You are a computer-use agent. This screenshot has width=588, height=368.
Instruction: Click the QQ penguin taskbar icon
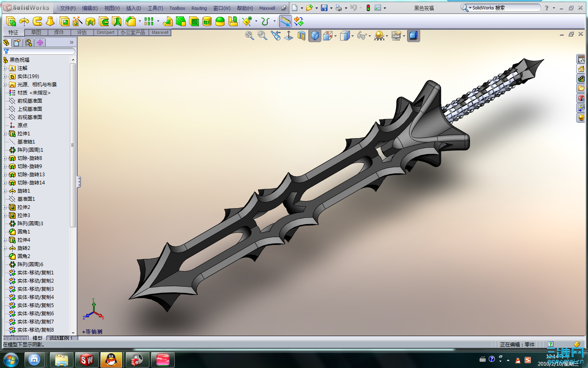tap(111, 360)
